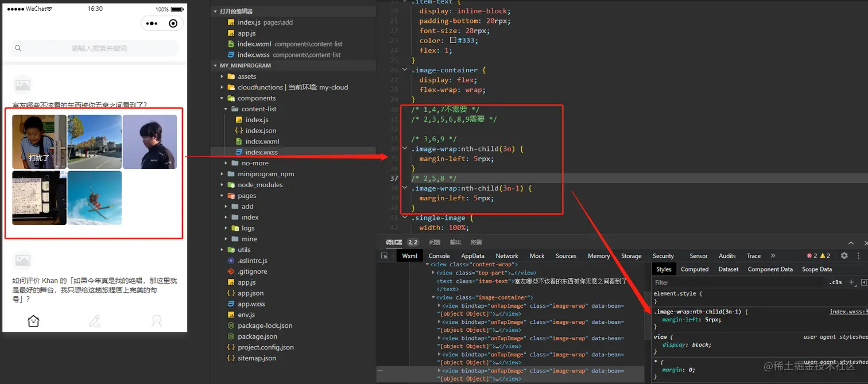Tap the profile tab icon in simulator

(x=157, y=321)
